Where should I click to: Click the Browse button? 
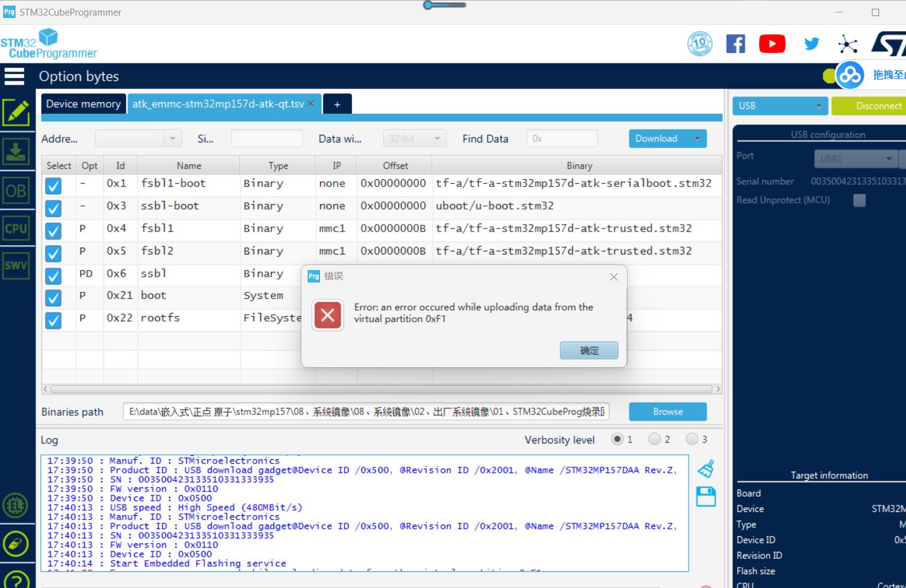668,412
